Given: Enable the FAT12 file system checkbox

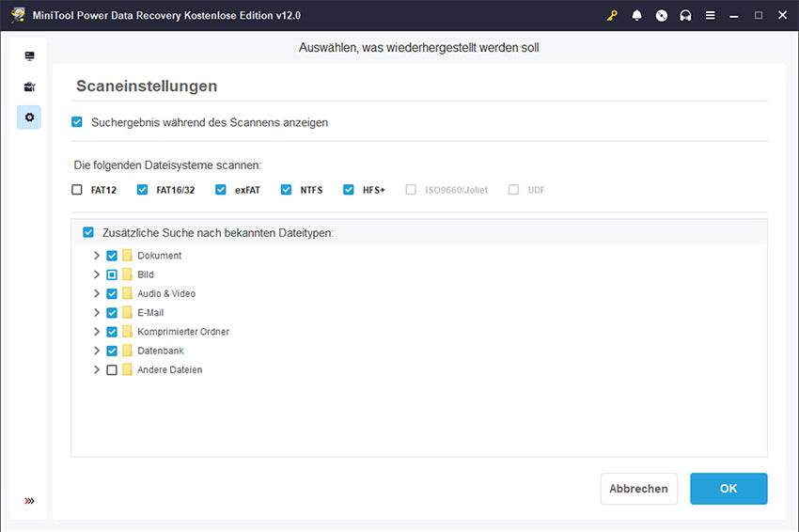Looking at the screenshot, I should [x=77, y=190].
